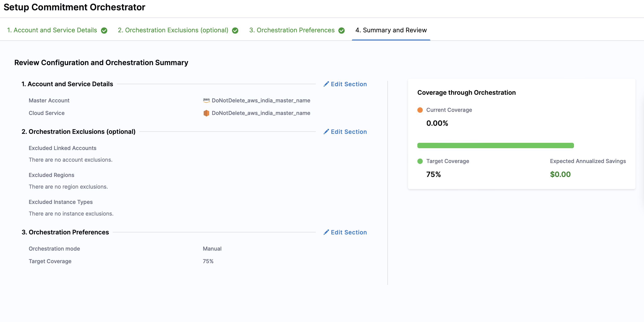Click the green checkmark on step 1 tab
Image resolution: width=644 pixels, height=322 pixels.
[104, 31]
